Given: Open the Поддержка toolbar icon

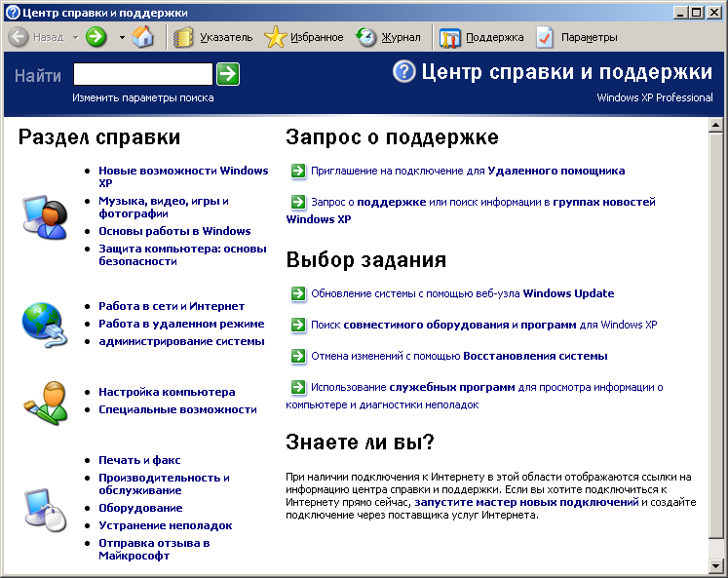Looking at the screenshot, I should [449, 38].
